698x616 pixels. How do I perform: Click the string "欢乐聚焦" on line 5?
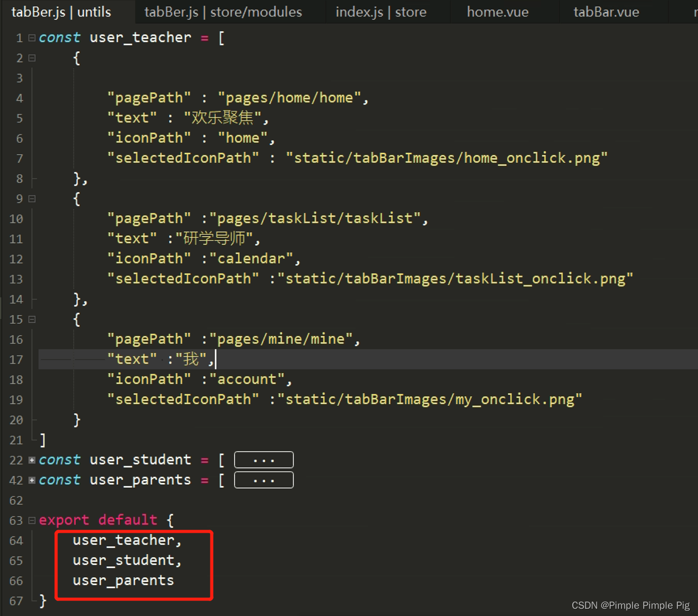(x=222, y=118)
